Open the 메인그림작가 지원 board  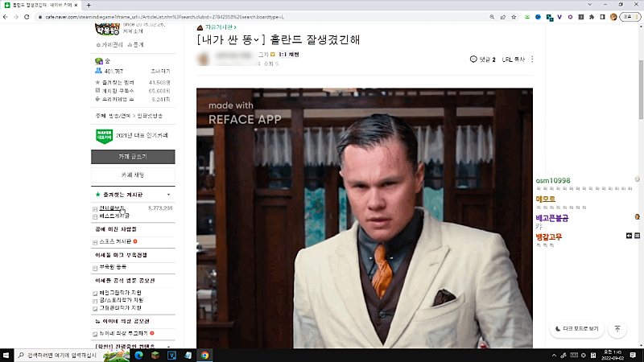(x=120, y=293)
